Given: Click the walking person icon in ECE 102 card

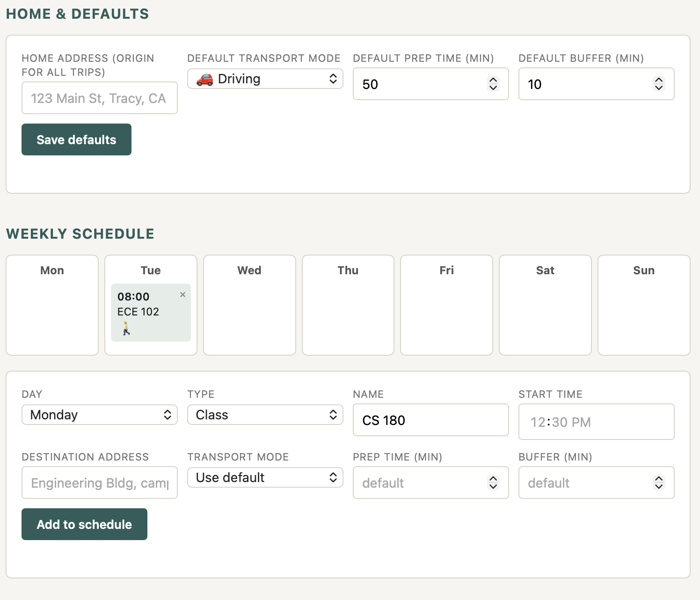Looking at the screenshot, I should (x=126, y=329).
